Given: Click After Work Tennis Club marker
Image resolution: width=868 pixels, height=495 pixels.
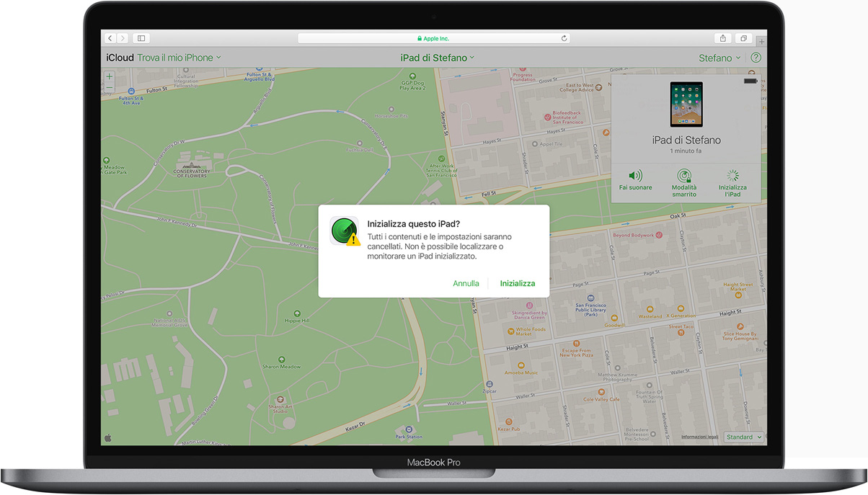Looking at the screenshot, I should [x=441, y=159].
